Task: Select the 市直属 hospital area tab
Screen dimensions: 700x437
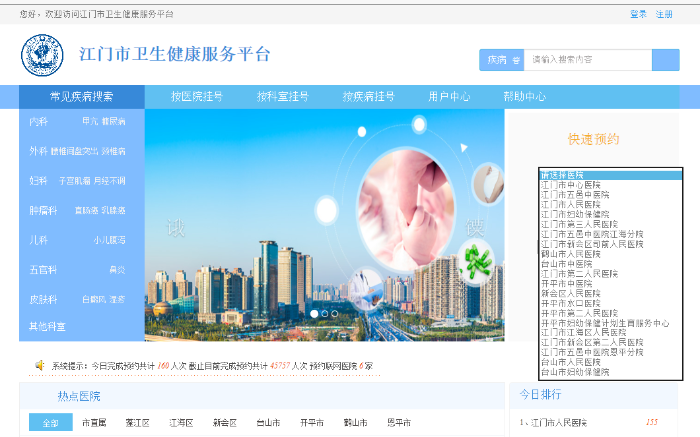Action: [94, 423]
